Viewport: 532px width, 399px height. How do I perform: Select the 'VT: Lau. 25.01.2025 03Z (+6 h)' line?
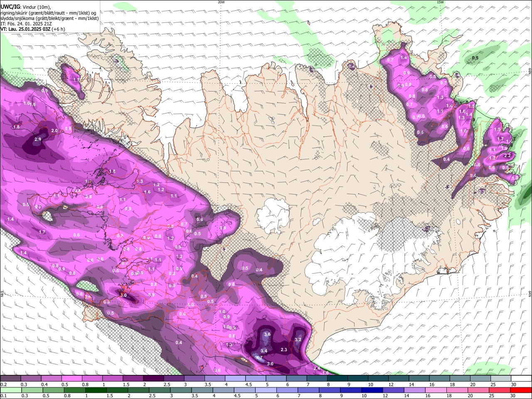tap(33, 29)
